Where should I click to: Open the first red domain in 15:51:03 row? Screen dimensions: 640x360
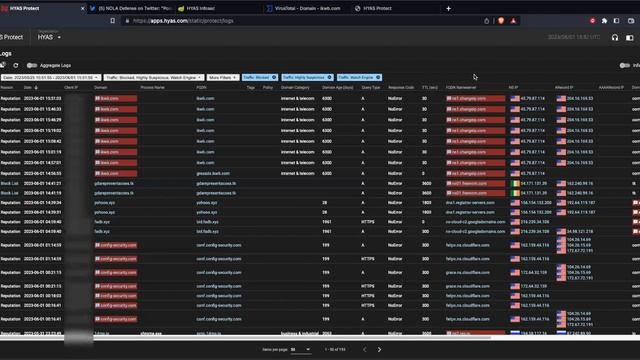coord(116,99)
